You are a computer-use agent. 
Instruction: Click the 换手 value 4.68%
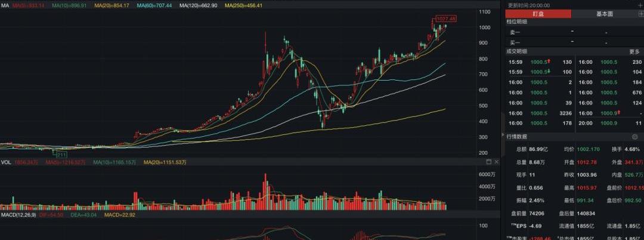coord(631,149)
